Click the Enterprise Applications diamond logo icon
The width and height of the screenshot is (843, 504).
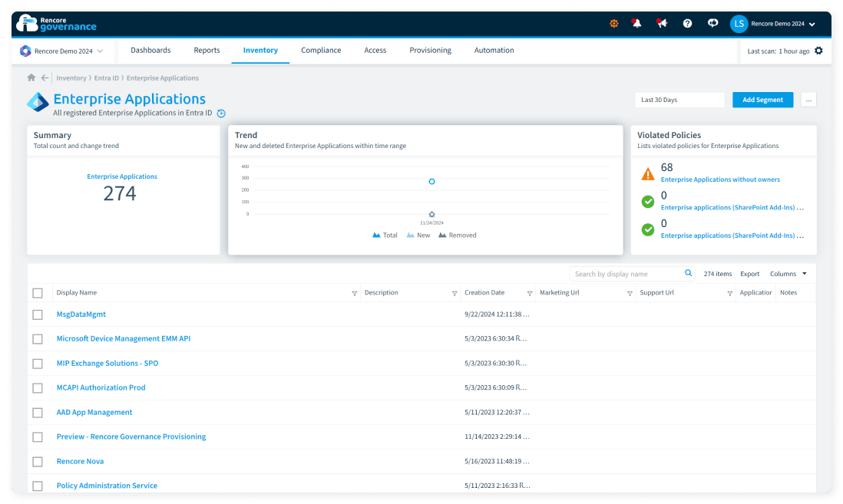[x=38, y=102]
